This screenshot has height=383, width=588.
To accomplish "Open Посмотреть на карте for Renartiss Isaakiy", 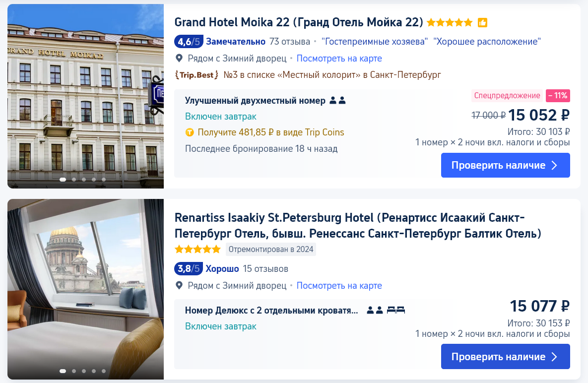I will [339, 286].
